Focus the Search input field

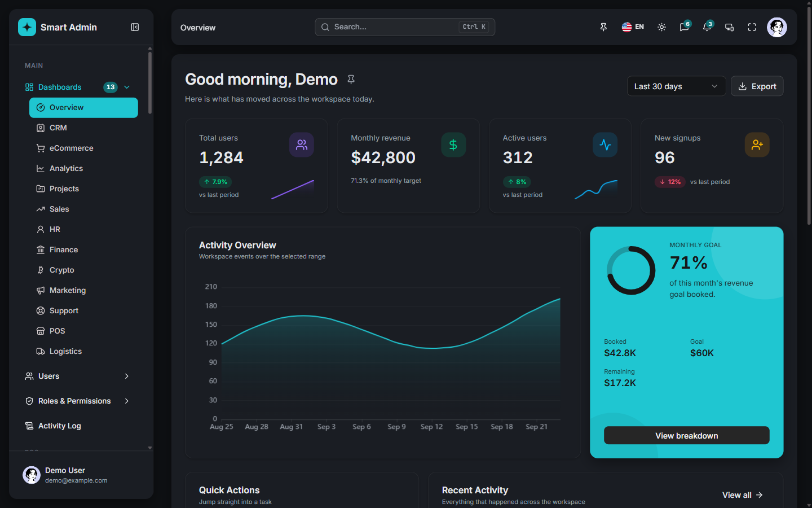pyautogui.click(x=405, y=27)
